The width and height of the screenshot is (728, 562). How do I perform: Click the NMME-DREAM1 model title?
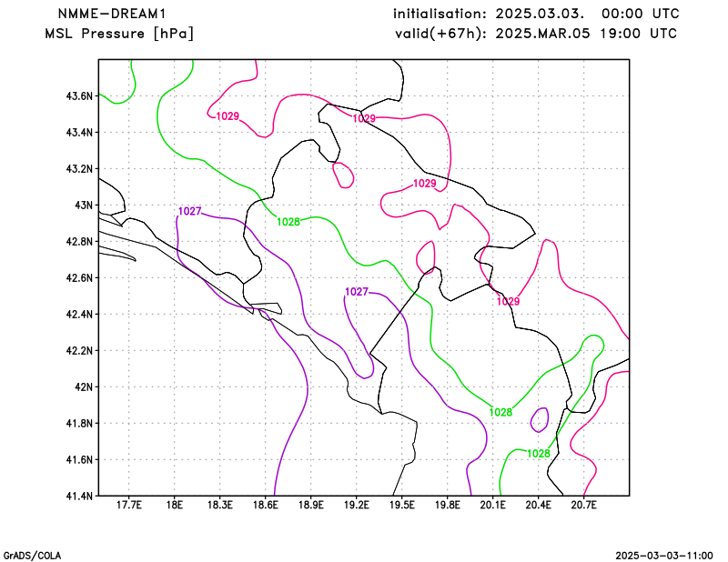point(112,14)
